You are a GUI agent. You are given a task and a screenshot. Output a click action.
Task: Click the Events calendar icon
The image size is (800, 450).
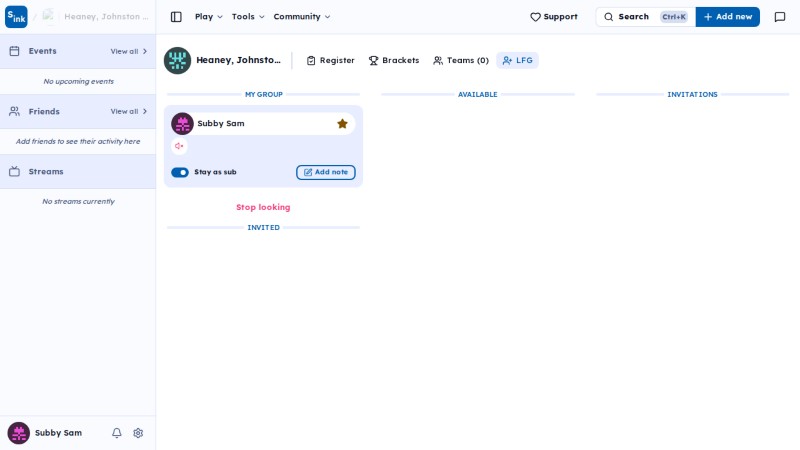(14, 51)
